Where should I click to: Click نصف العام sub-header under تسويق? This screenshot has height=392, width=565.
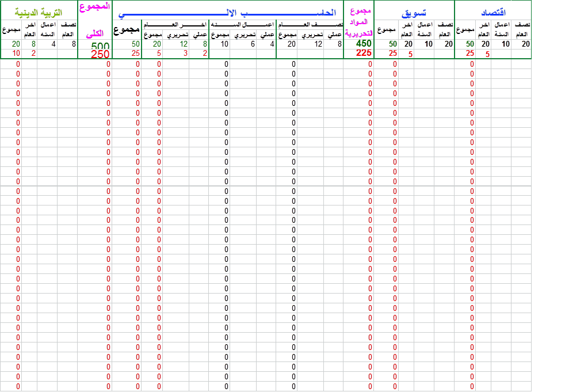[x=444, y=29]
